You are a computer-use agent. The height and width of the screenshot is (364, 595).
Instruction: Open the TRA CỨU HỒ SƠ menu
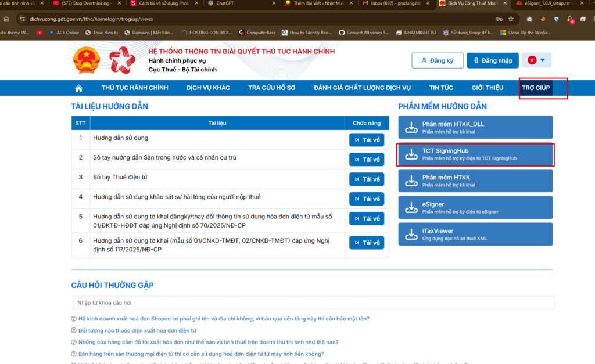[272, 88]
